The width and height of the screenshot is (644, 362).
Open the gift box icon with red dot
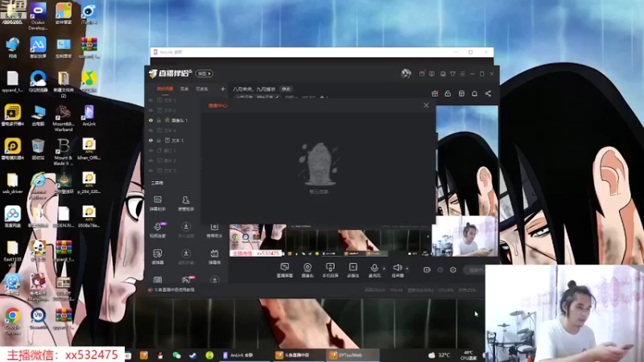(x=435, y=93)
